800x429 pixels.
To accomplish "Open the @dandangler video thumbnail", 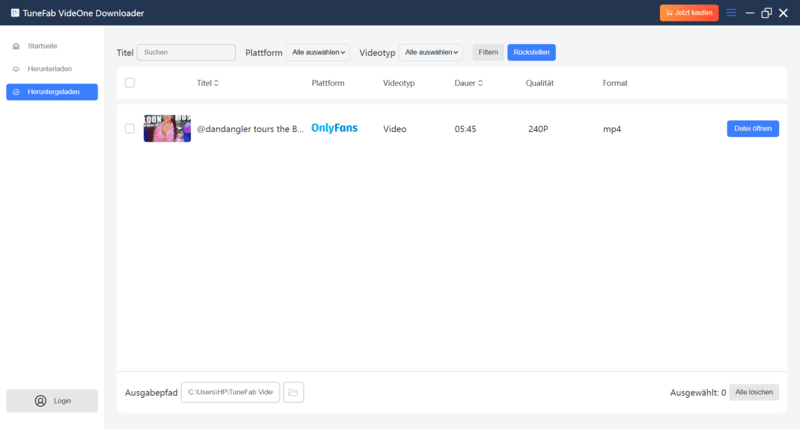I will tap(167, 128).
